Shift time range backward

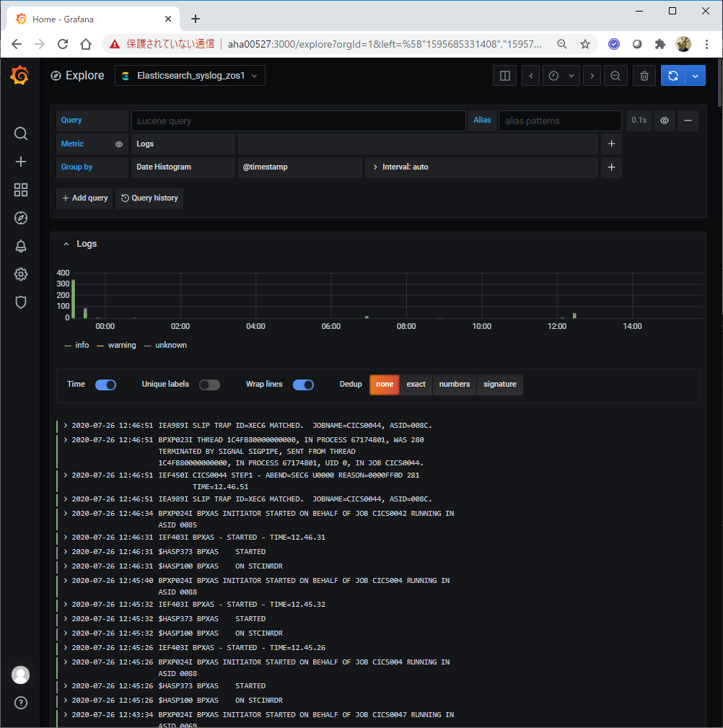(x=531, y=76)
